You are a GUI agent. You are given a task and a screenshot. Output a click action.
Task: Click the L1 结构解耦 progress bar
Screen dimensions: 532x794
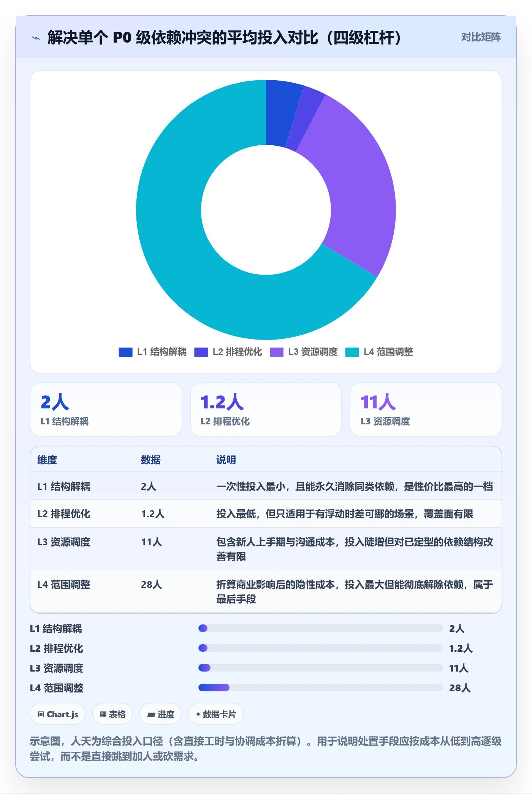(321, 628)
